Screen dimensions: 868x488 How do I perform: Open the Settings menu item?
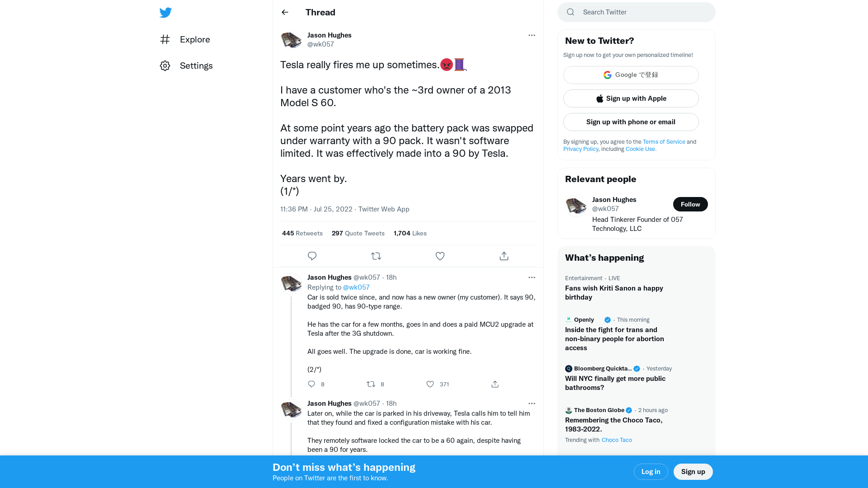coord(186,66)
